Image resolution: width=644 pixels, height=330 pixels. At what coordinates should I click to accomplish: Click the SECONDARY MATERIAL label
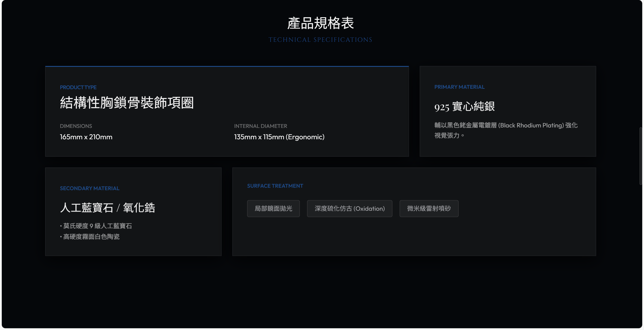89,188
